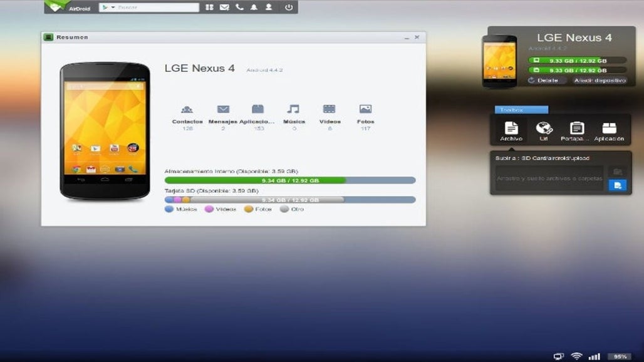Click the phone call icon in top bar
The image size is (644, 362).
tap(239, 7)
